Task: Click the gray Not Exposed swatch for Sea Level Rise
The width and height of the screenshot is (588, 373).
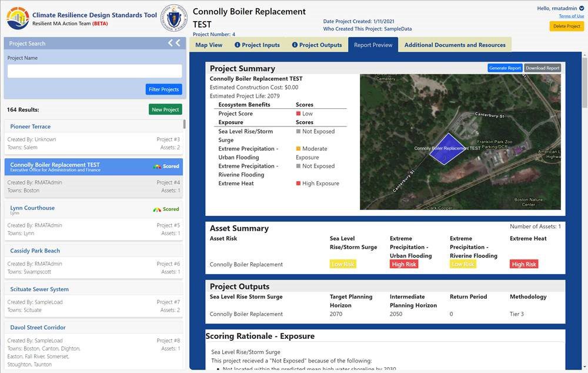Action: pos(299,131)
